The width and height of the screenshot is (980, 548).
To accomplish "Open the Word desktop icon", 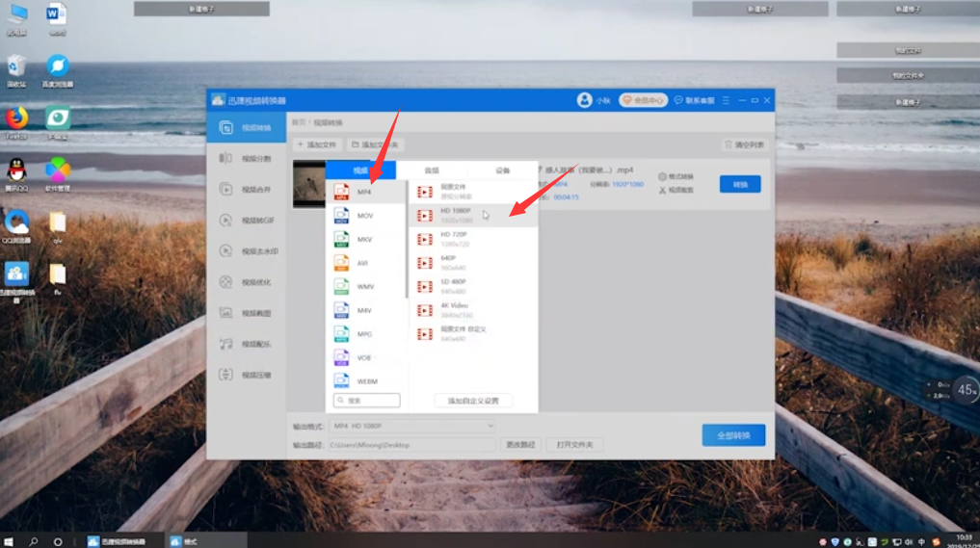I will [x=57, y=18].
